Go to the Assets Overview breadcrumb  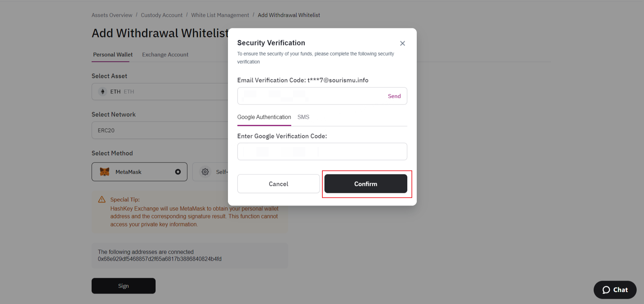pos(112,15)
